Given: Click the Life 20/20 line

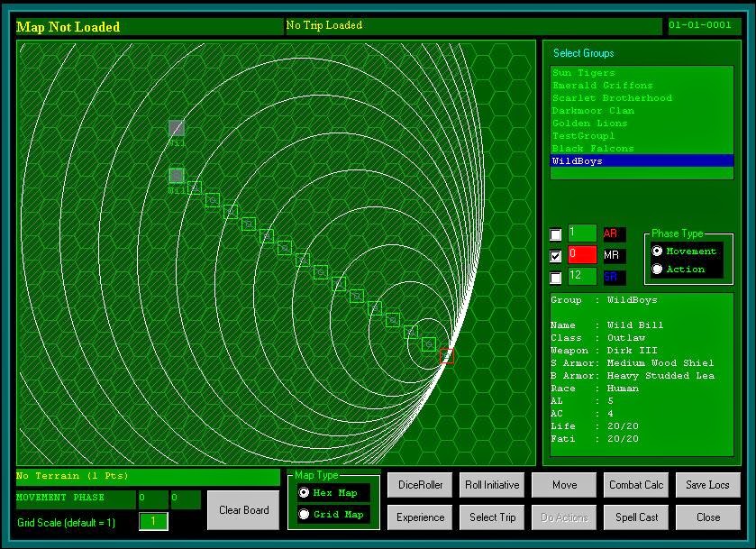Looking at the screenshot, I should pyautogui.click(x=595, y=426).
